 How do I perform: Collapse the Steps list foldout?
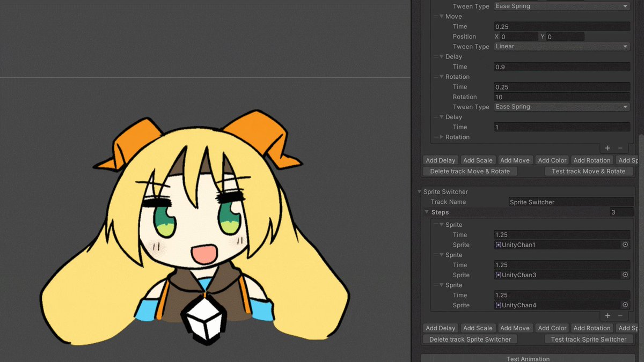tap(427, 212)
